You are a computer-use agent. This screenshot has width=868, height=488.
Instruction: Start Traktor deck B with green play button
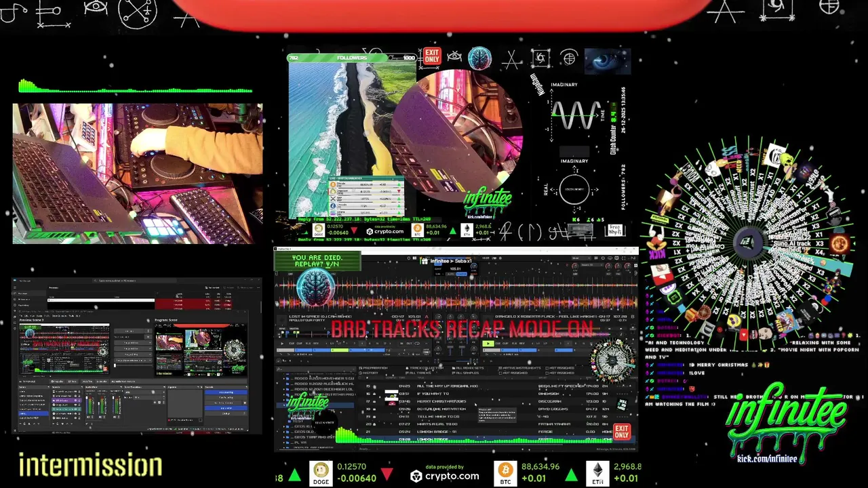[x=488, y=344]
